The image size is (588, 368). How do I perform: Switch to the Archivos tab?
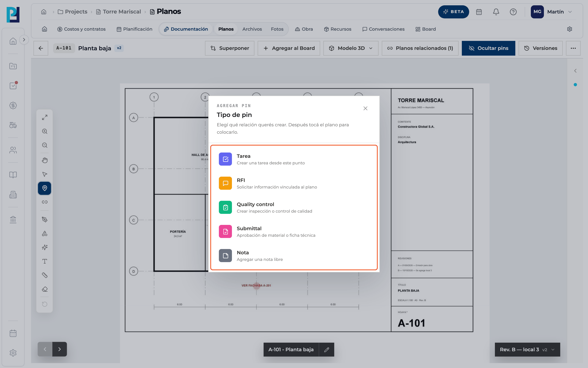252,29
